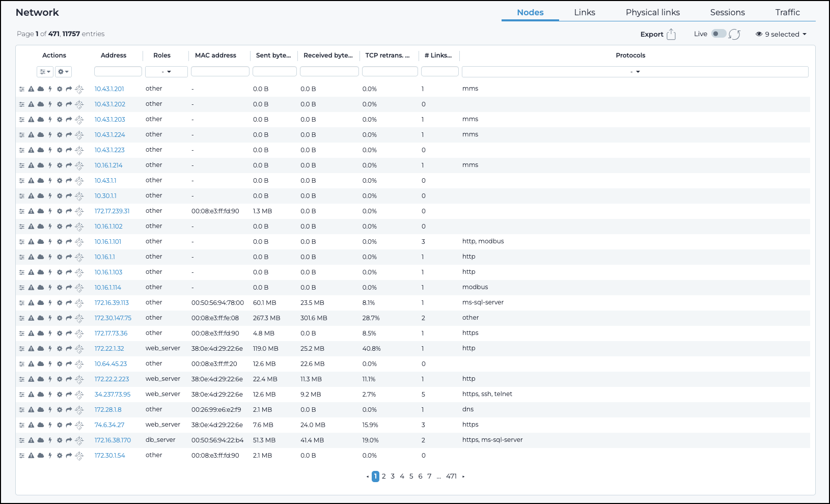Click the Export upload icon

pos(671,34)
